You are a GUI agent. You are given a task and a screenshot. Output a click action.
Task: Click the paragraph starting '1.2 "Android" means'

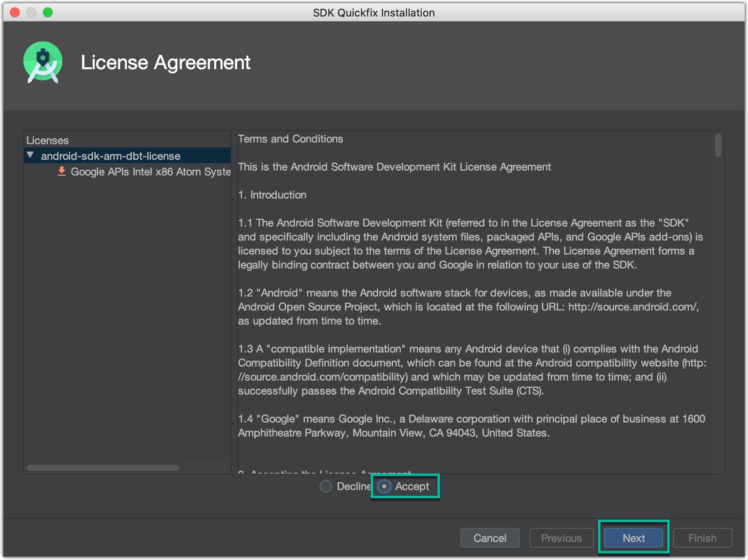tap(468, 307)
